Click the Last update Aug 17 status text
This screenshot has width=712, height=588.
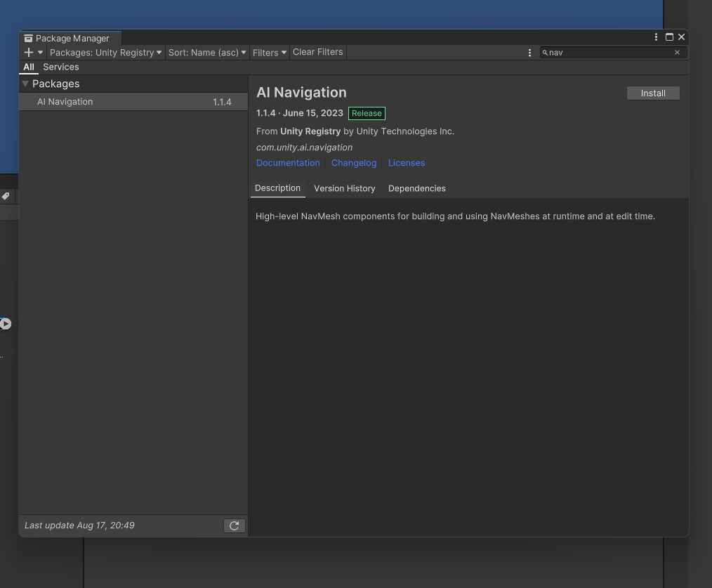pos(79,525)
